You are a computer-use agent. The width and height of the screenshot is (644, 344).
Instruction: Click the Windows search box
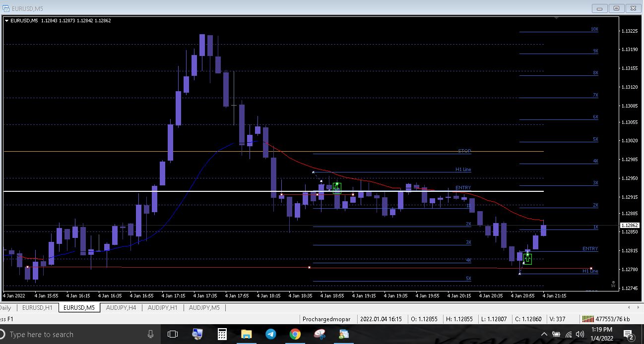(74, 334)
